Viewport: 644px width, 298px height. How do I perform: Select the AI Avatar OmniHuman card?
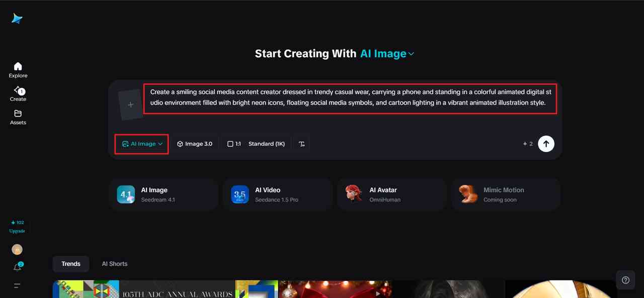392,194
